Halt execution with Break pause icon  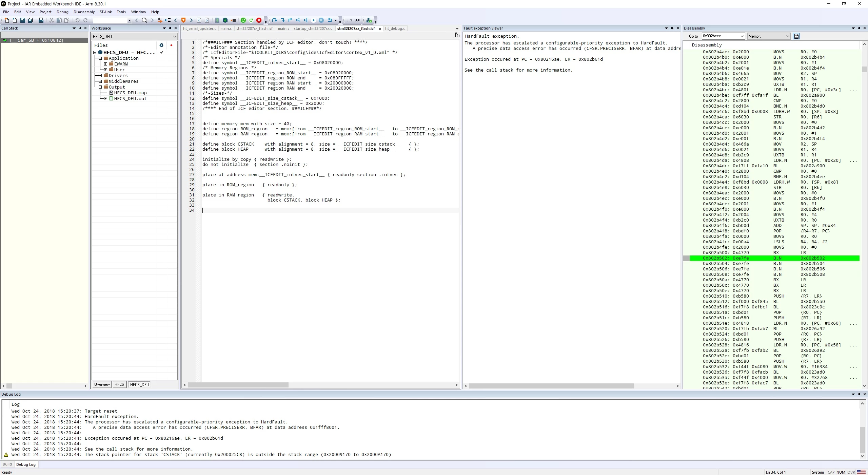tap(321, 20)
